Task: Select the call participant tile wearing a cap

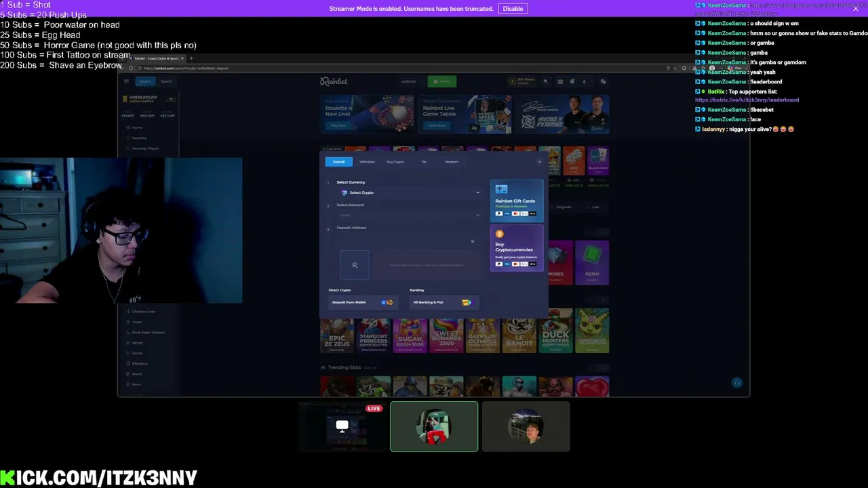Action: [x=526, y=426]
